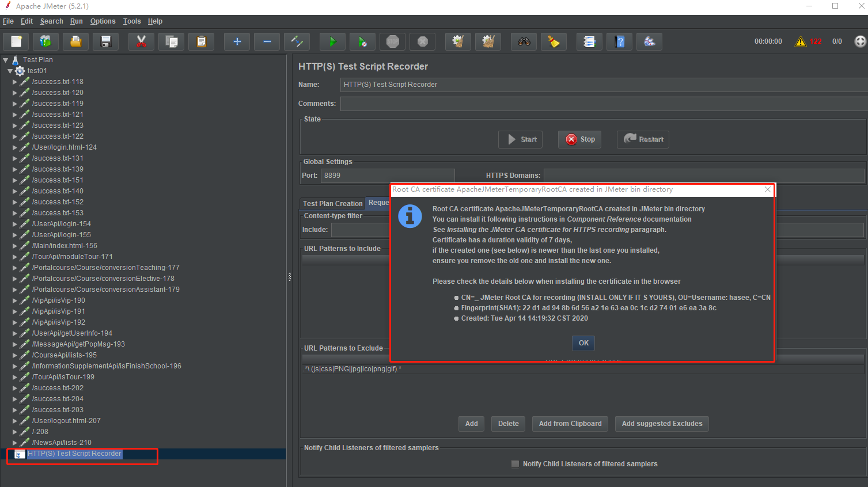Select the /InformationSupplementApi/isFinishSchool-196 item
This screenshot has height=487, width=868.
pyautogui.click(x=107, y=366)
